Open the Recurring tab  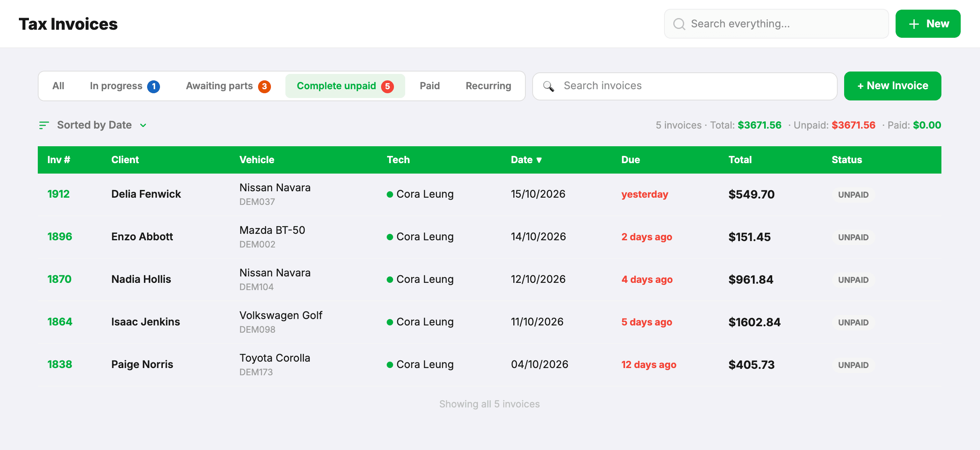(488, 86)
